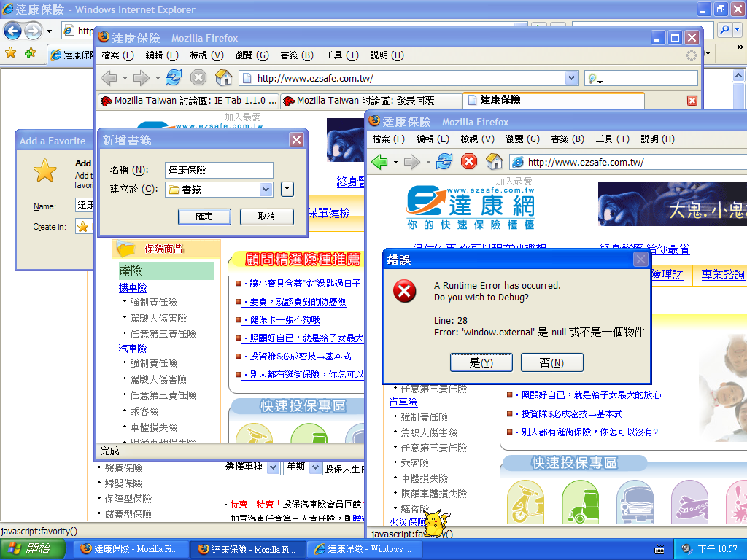The image size is (747, 560).
Task: Click the keyboard icon in system tray
Action: (659, 550)
